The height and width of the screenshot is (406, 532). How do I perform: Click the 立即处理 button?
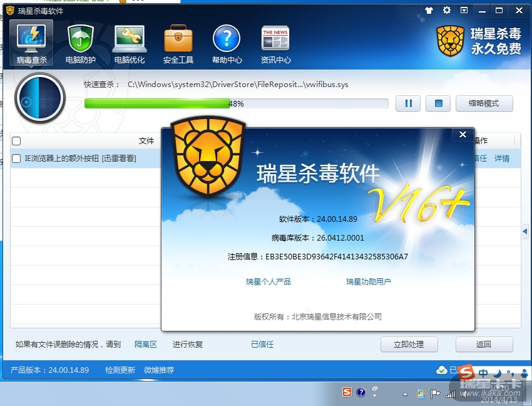click(x=409, y=345)
